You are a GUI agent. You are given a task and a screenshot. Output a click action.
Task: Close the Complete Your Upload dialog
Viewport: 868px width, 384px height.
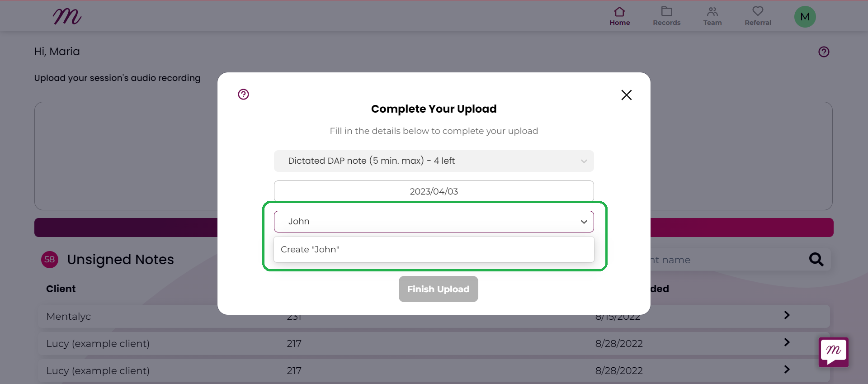pos(626,95)
